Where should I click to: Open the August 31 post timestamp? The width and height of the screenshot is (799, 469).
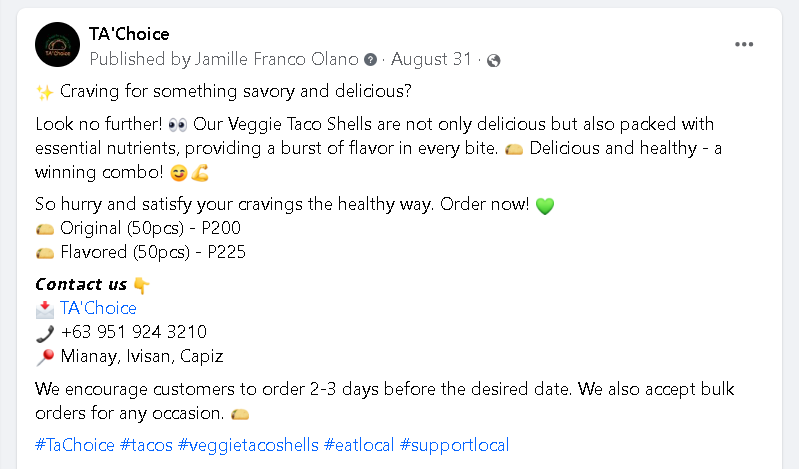pyautogui.click(x=430, y=59)
